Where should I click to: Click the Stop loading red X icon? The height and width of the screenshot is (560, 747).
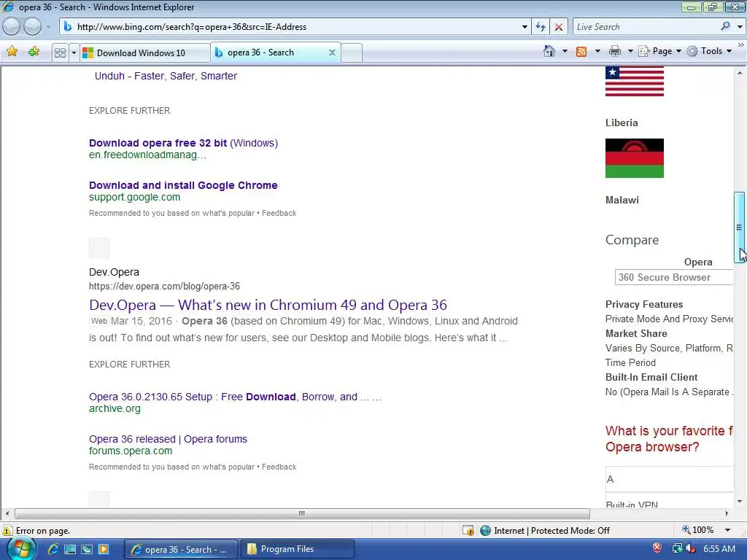coord(558,27)
